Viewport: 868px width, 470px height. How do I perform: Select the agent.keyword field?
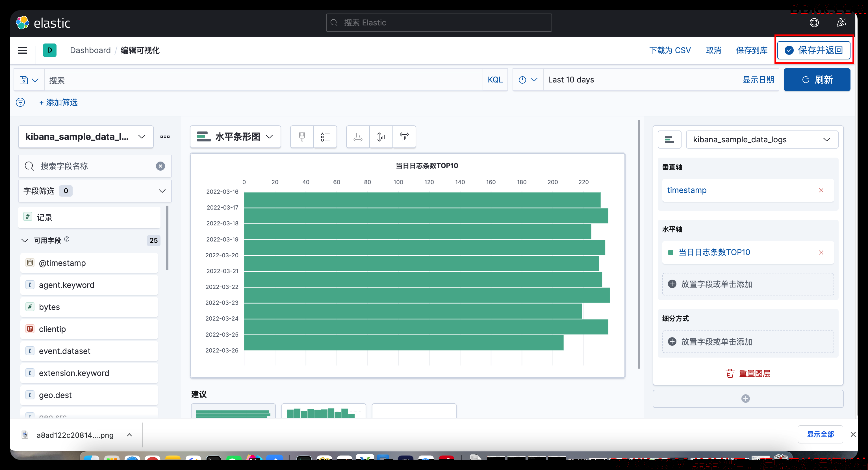(x=89, y=285)
